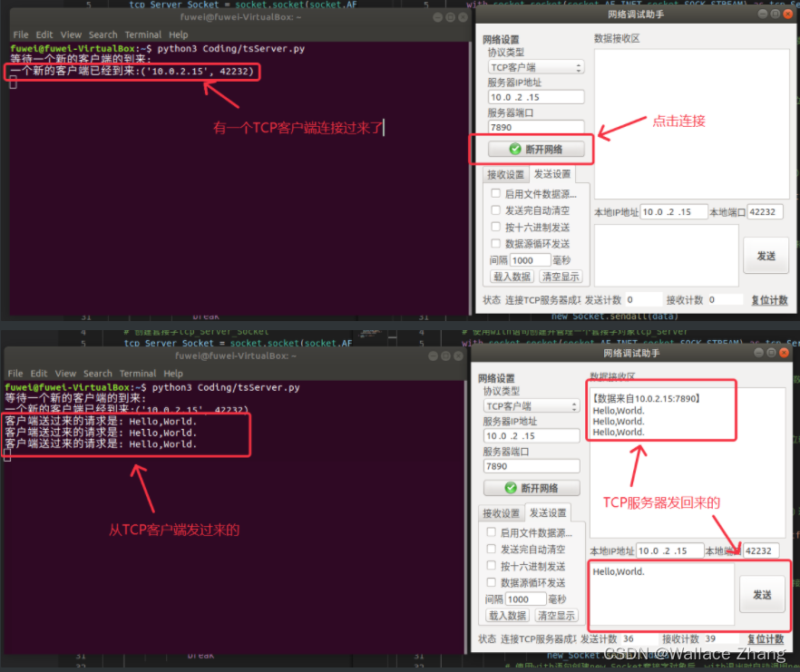The width and height of the screenshot is (800, 672).
Task: Enable 按十六进制发送 checkbox in upper 网络调试助手
Action: pyautogui.click(x=495, y=227)
